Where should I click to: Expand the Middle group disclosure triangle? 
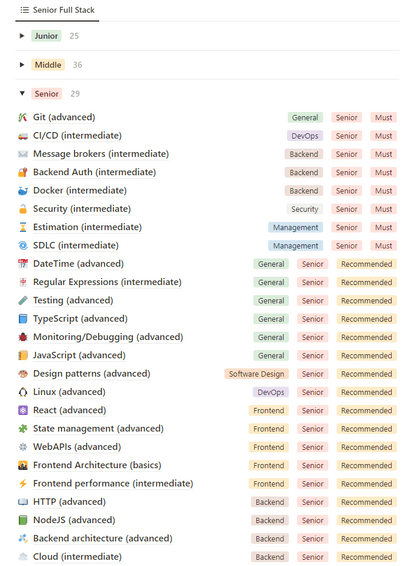[22, 65]
